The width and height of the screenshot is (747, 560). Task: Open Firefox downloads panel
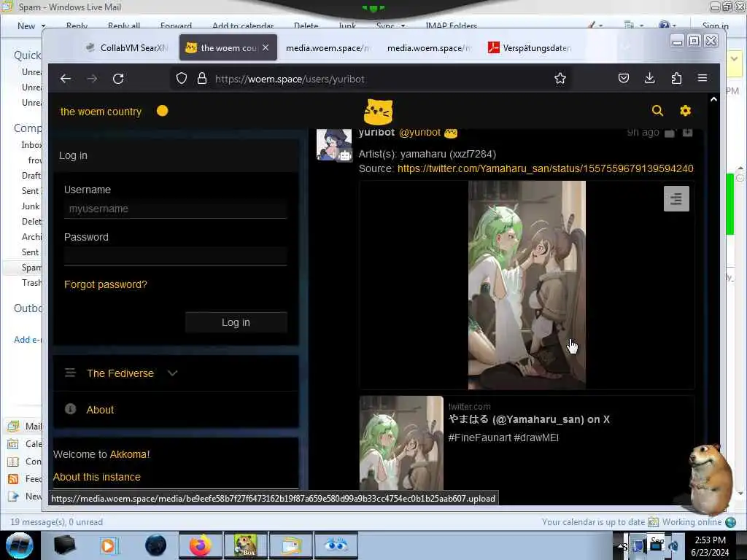650,79
